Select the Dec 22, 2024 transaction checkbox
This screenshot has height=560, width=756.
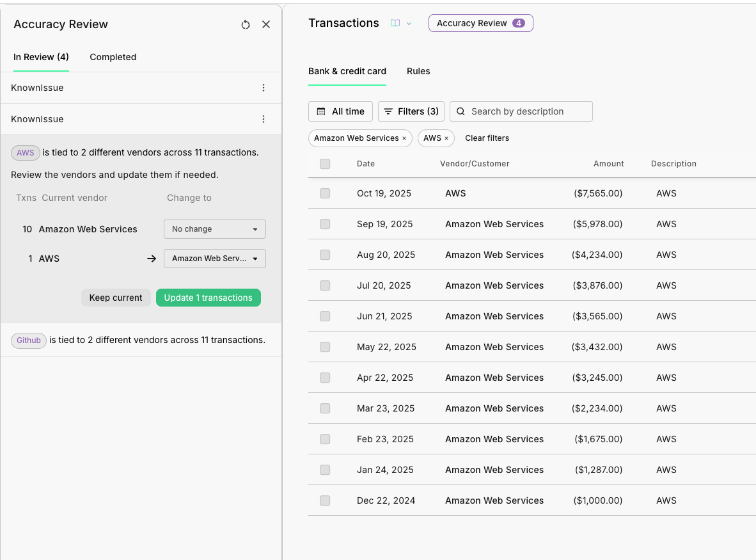click(325, 500)
